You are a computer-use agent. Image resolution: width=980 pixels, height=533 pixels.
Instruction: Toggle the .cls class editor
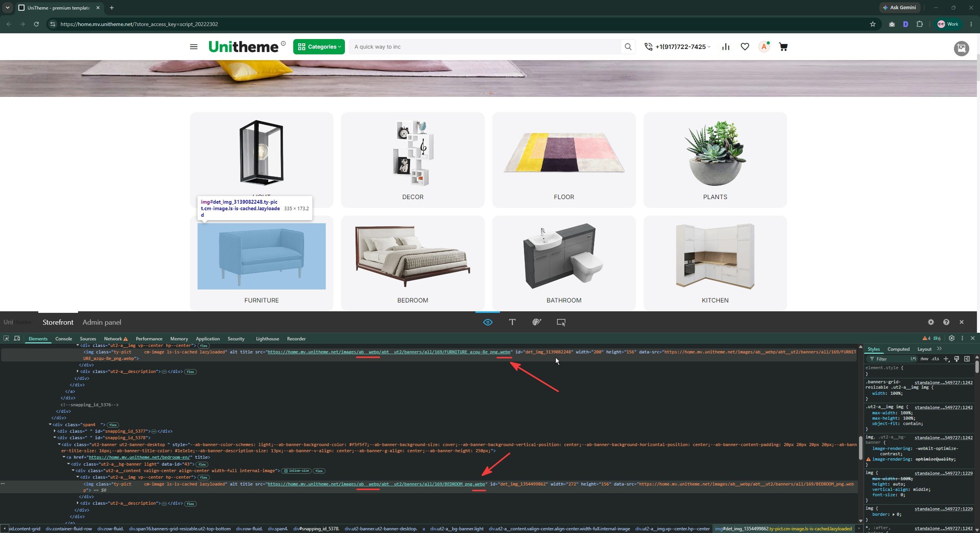(935, 359)
